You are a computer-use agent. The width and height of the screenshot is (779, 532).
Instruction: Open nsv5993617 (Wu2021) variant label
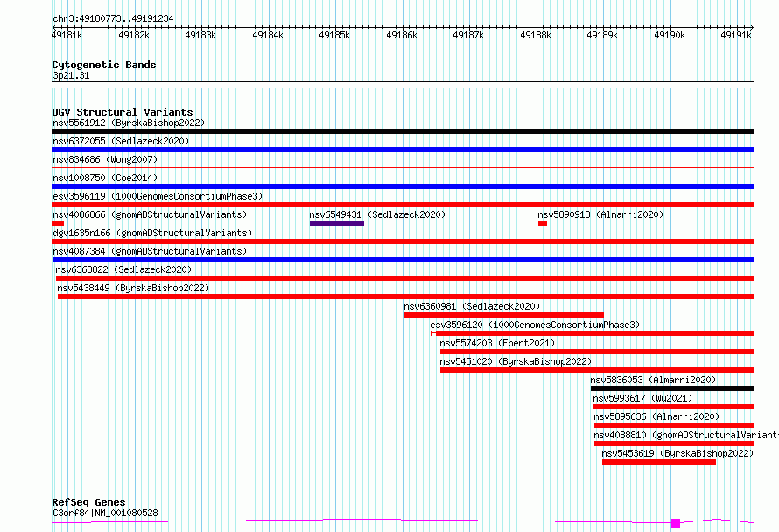click(x=642, y=398)
